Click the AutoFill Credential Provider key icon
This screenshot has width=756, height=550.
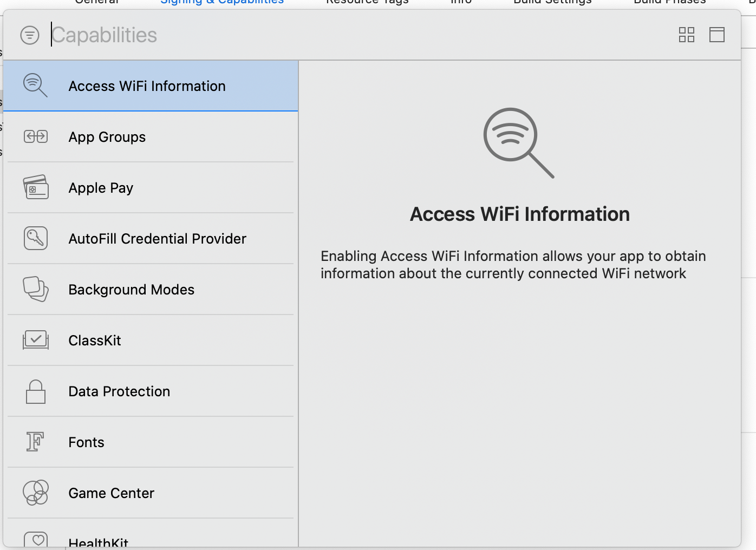[35, 238]
